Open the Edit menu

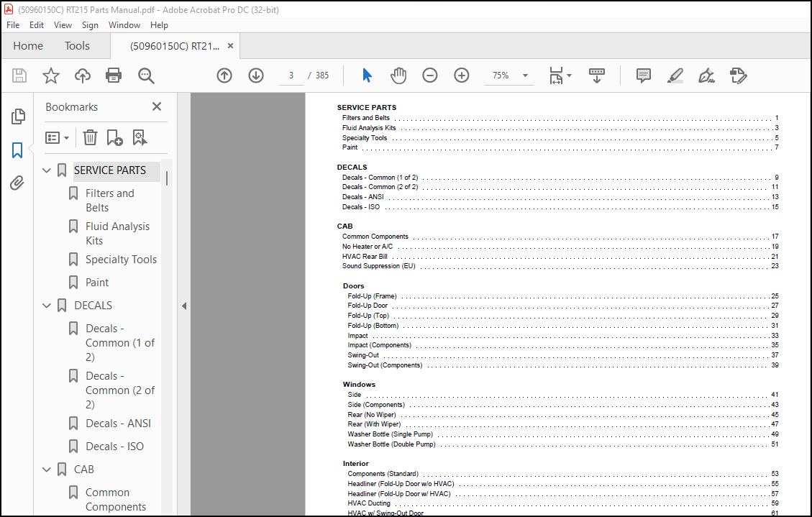point(36,25)
